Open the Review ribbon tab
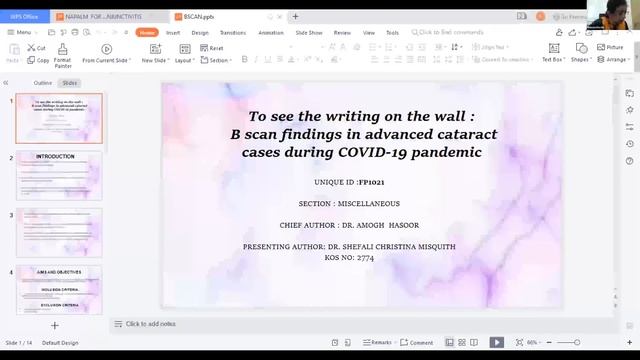 342,33
